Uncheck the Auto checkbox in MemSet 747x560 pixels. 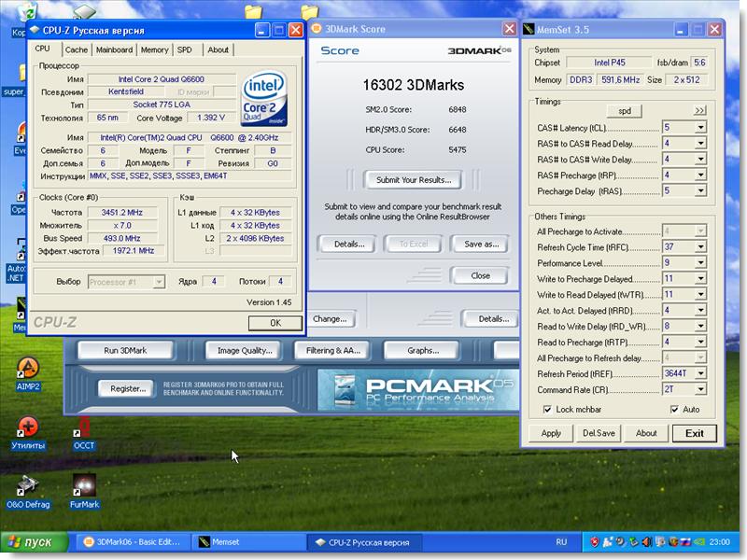point(674,410)
